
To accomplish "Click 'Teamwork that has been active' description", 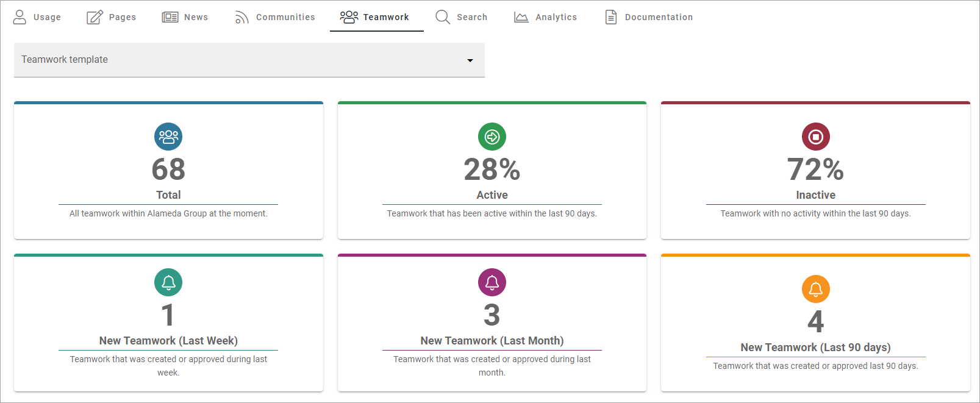I will [x=492, y=213].
